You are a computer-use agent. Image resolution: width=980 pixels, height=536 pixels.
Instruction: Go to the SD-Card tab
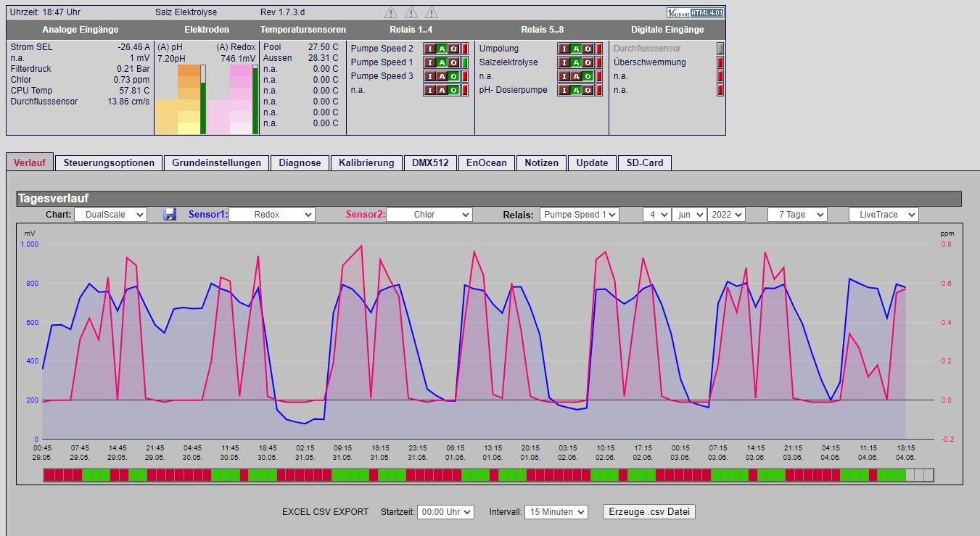point(645,162)
